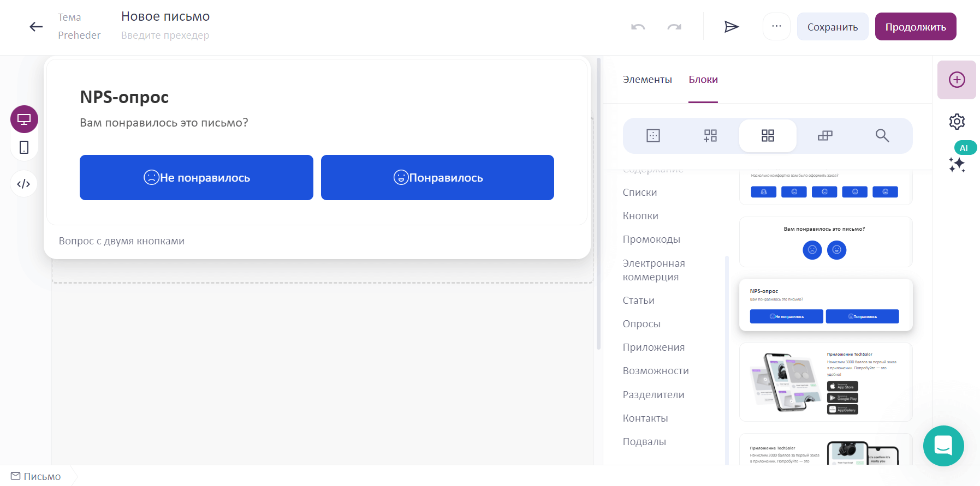
Task: Undo the last change
Action: pyautogui.click(x=638, y=27)
